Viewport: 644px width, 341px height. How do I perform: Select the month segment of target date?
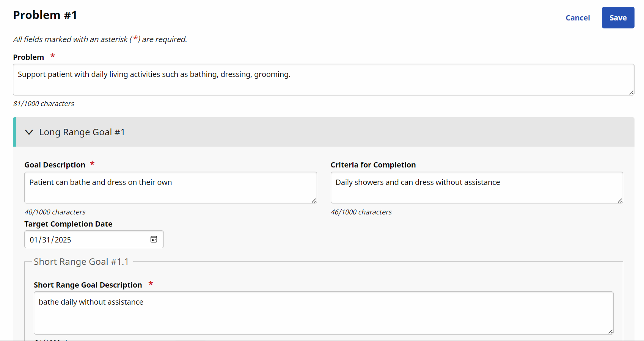(34, 240)
